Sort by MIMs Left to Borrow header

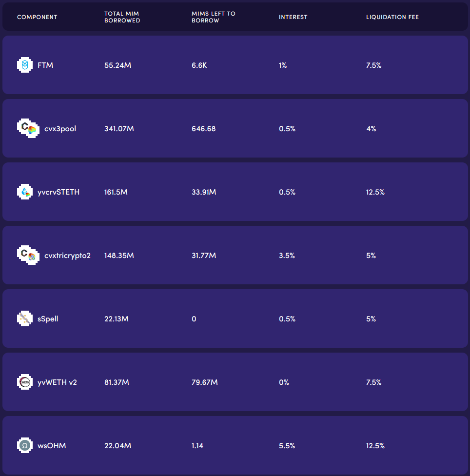click(x=213, y=17)
